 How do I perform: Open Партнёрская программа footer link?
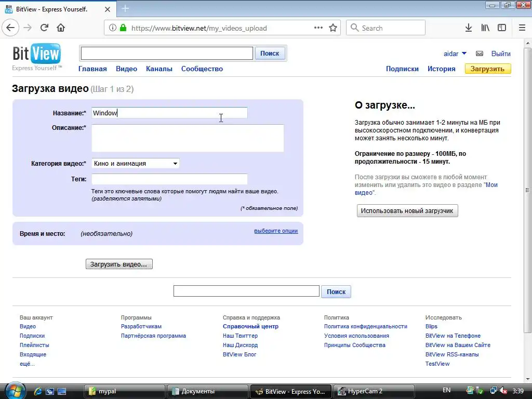point(153,336)
